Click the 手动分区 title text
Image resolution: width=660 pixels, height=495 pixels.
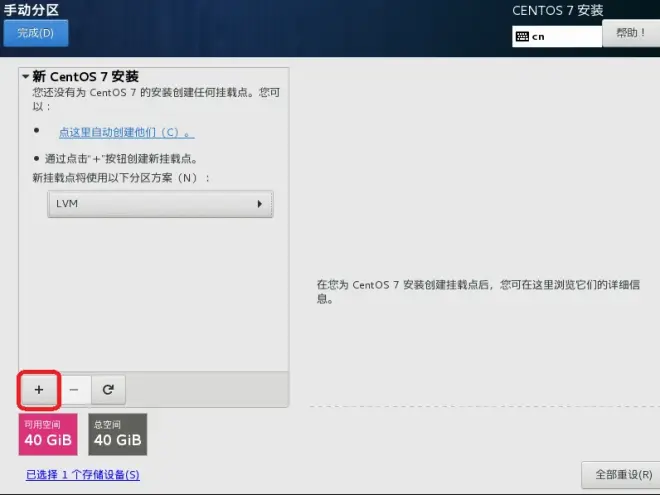[x=31, y=10]
